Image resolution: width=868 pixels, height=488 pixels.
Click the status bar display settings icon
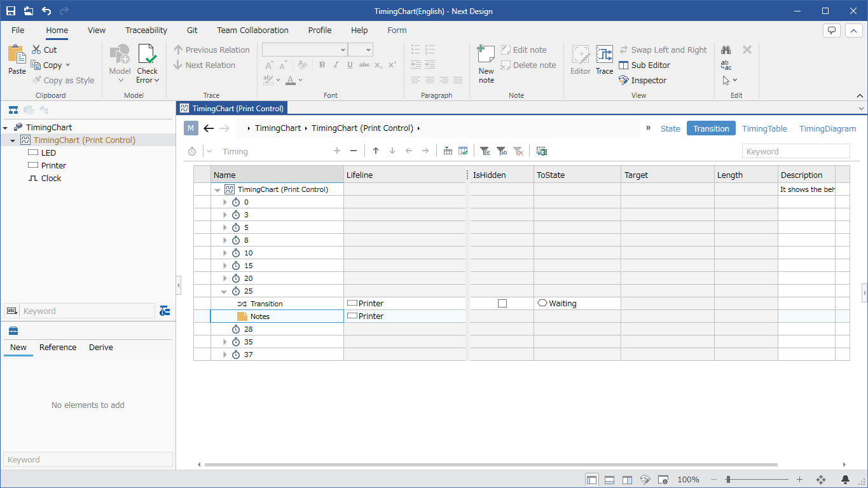click(663, 480)
